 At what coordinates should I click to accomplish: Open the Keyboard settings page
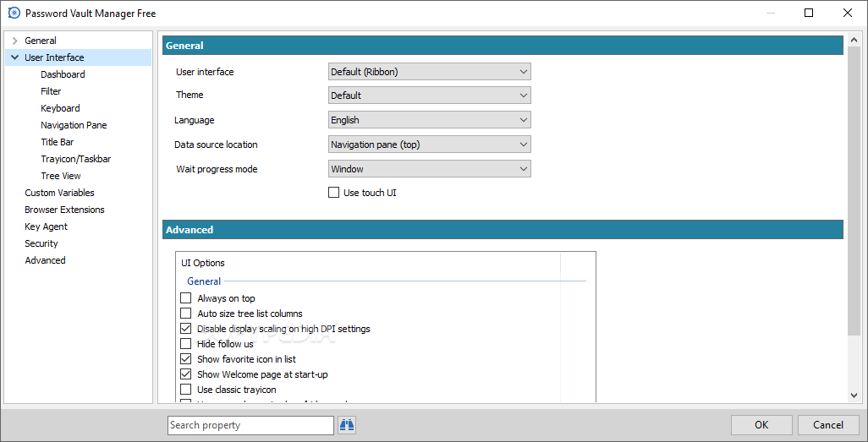[60, 108]
